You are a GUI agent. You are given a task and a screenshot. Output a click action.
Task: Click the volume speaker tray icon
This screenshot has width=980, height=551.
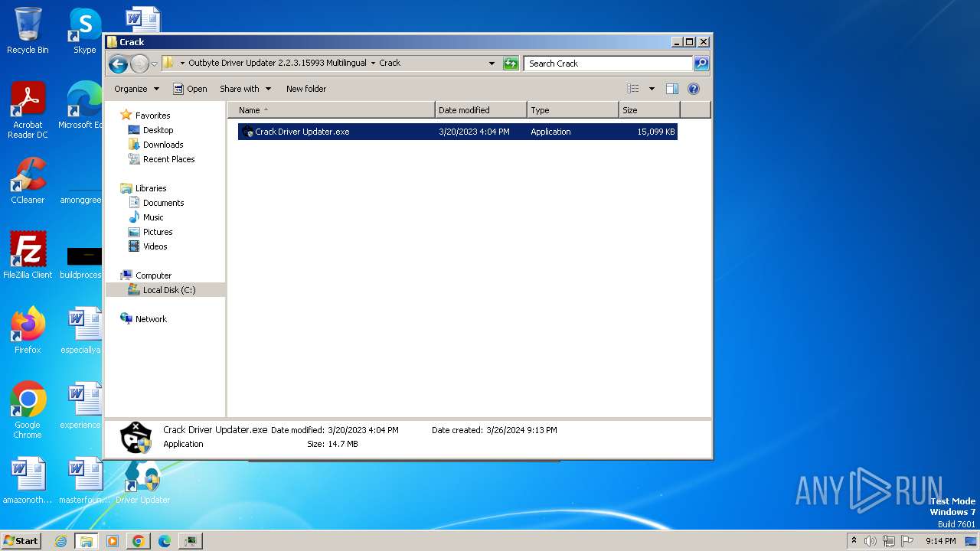(871, 541)
